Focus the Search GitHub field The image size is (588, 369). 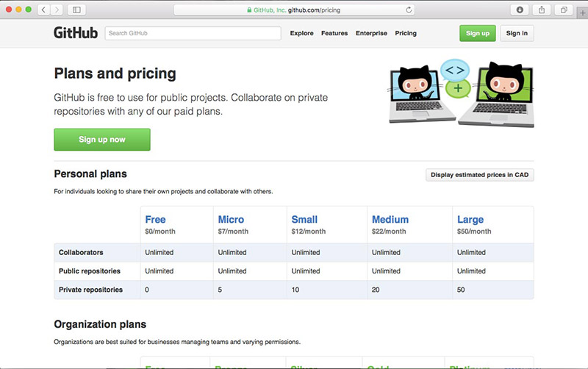(193, 33)
